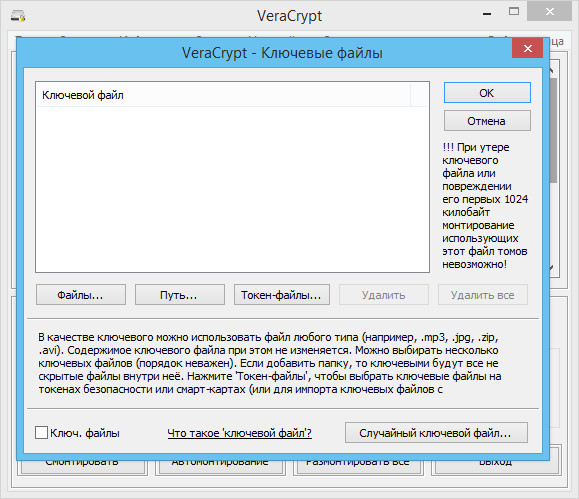Close the main VeraCrypt window
579x499 pixels.
549,12
